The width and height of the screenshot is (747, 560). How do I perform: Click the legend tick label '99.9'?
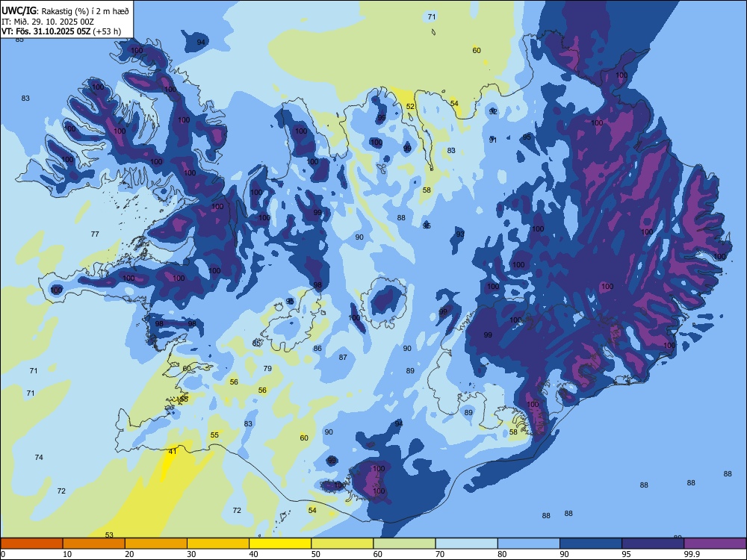coord(691,554)
